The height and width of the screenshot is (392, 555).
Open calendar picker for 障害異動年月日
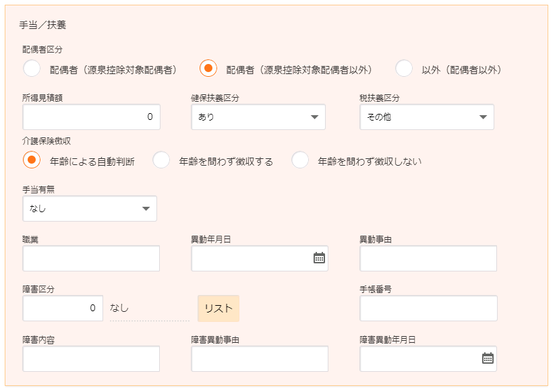pyautogui.click(x=488, y=358)
